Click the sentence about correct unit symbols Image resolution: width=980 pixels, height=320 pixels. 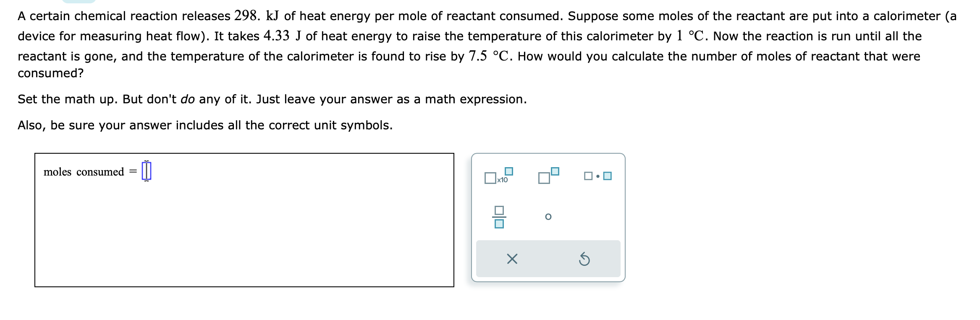(x=205, y=126)
